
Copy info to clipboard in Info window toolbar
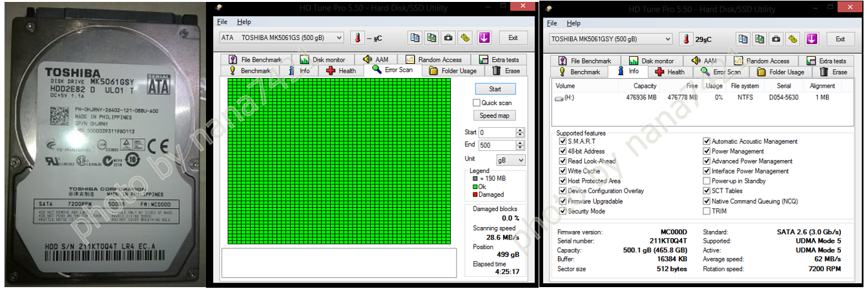pos(744,39)
